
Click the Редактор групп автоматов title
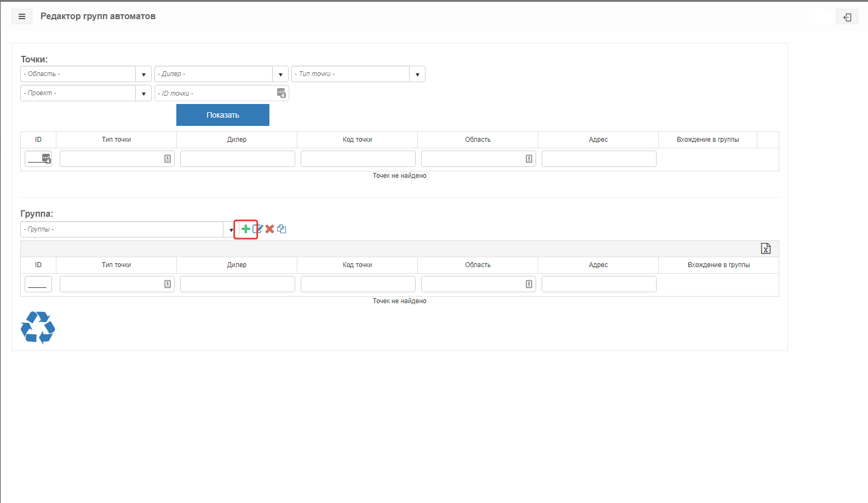click(98, 16)
